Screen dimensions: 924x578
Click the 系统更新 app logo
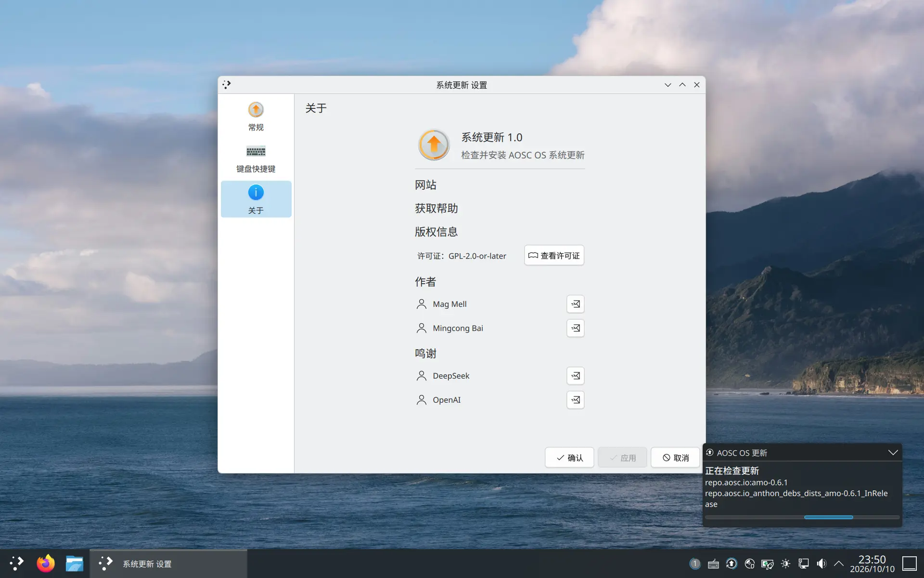[x=434, y=145]
